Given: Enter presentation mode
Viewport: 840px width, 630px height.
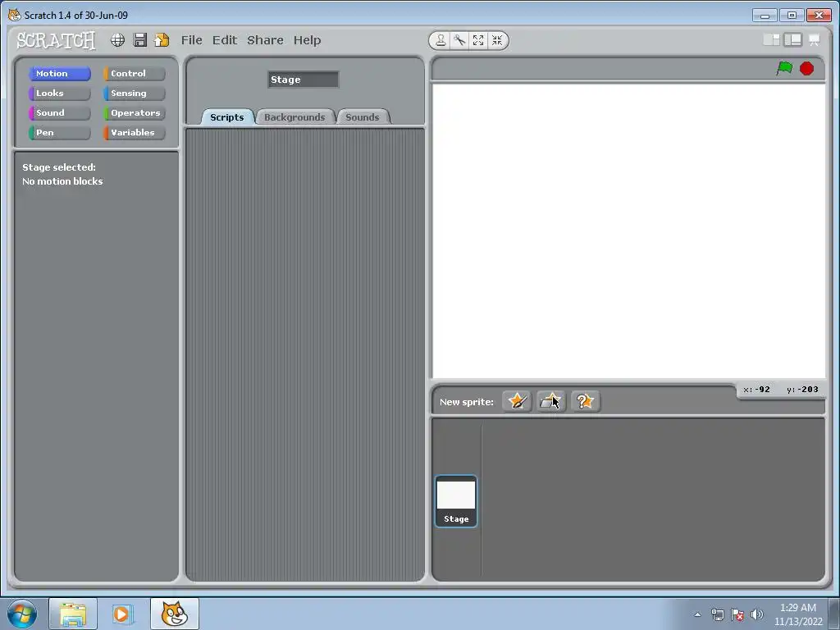Looking at the screenshot, I should (815, 40).
